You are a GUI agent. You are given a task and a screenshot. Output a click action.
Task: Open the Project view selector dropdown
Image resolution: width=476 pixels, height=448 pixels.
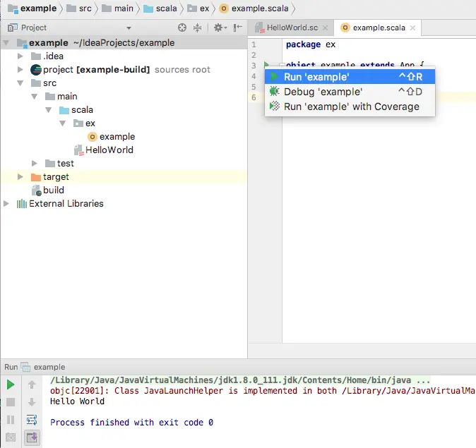(129, 28)
